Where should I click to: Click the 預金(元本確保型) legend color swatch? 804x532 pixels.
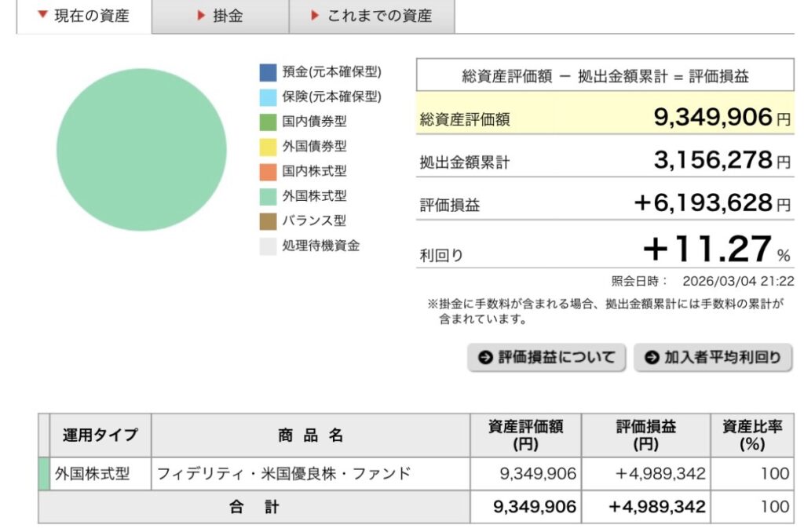click(x=269, y=72)
